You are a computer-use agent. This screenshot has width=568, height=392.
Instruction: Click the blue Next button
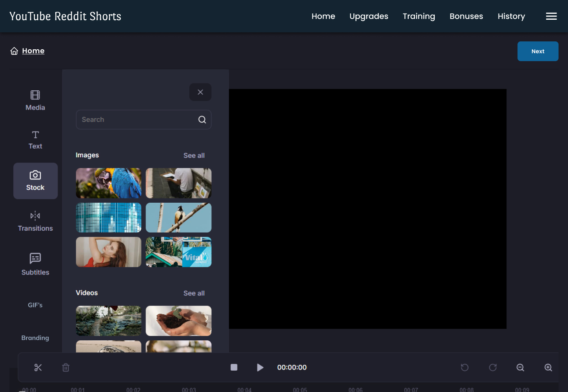pyautogui.click(x=538, y=51)
